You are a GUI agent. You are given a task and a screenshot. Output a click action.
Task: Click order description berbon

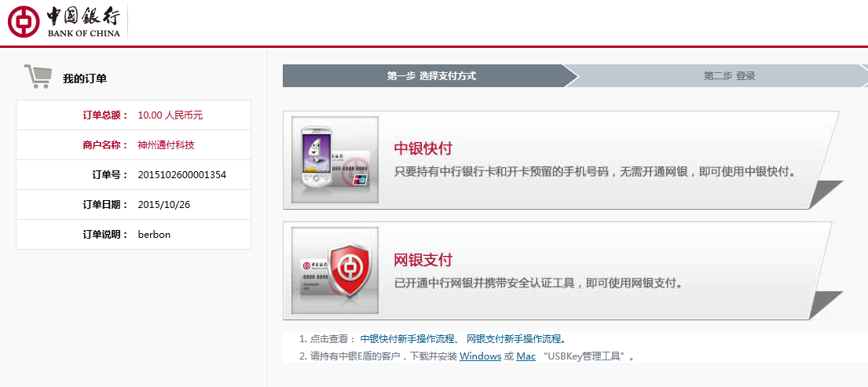(154, 235)
